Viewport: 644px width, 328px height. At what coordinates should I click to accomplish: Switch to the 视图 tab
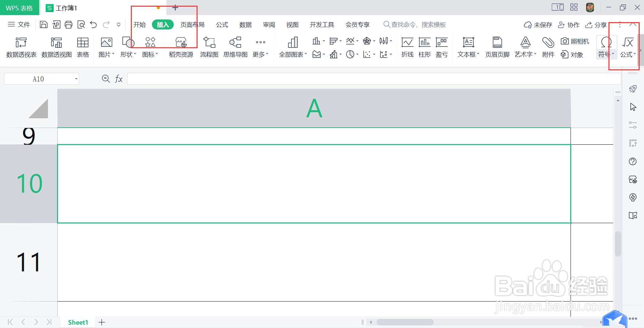pyautogui.click(x=292, y=24)
